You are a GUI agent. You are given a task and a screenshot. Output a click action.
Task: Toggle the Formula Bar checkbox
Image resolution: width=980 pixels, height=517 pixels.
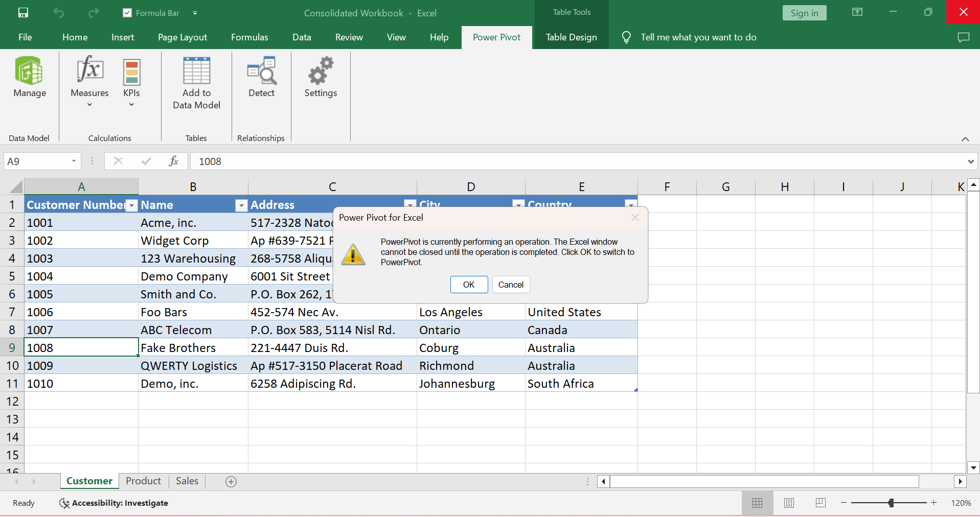click(x=127, y=13)
